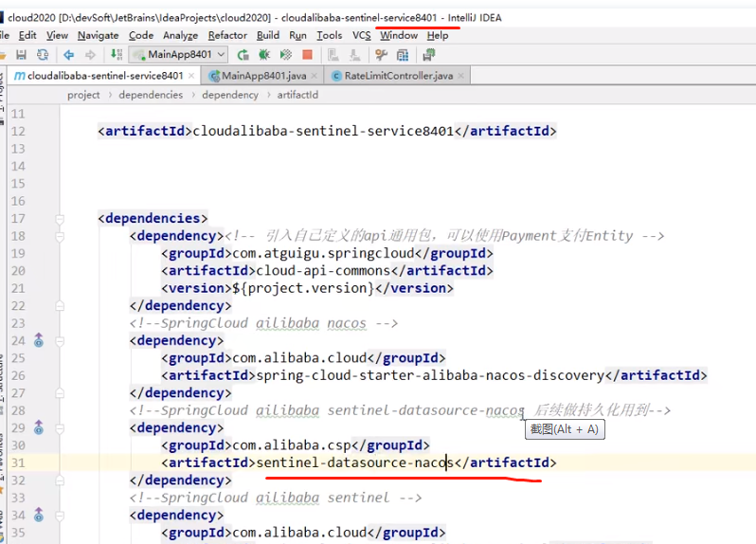Screen dimensions: 756x544
Task: Click 'spring-cloud-starter-alibaba-nacos-discovery' text
Action: coord(430,375)
